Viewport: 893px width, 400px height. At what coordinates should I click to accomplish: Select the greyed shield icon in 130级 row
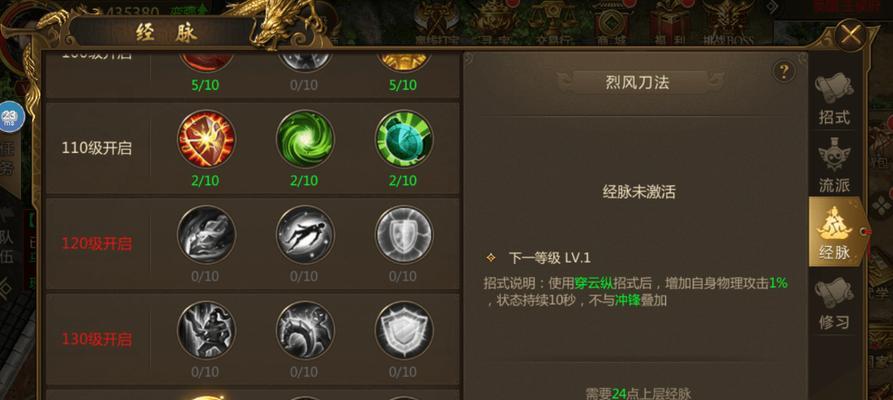coord(404,330)
